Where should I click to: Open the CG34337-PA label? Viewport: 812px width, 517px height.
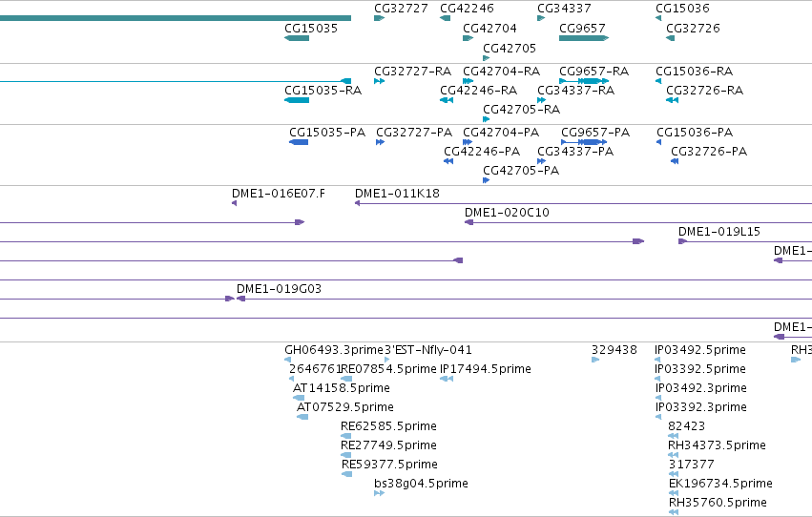[575, 151]
